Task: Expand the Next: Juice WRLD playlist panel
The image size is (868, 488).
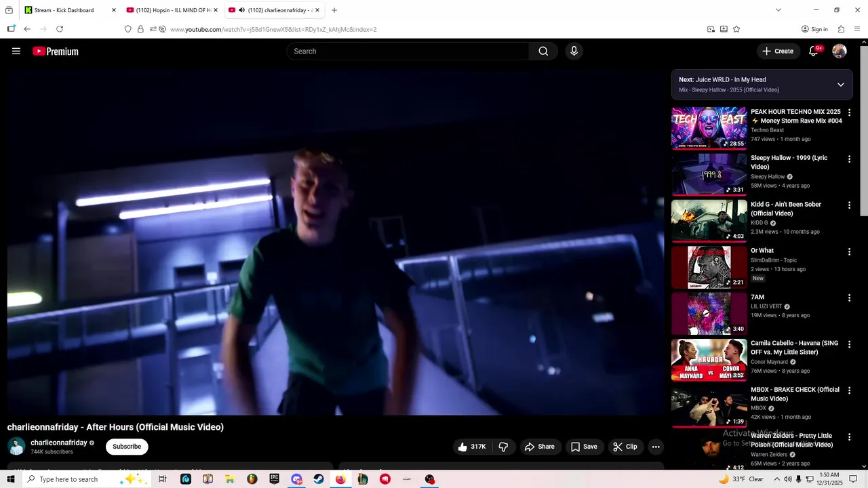Action: [840, 85]
